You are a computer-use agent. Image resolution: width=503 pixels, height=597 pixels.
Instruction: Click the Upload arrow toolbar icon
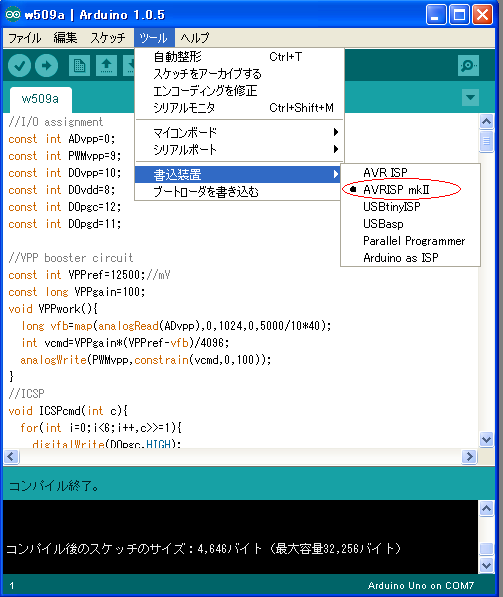(x=46, y=66)
